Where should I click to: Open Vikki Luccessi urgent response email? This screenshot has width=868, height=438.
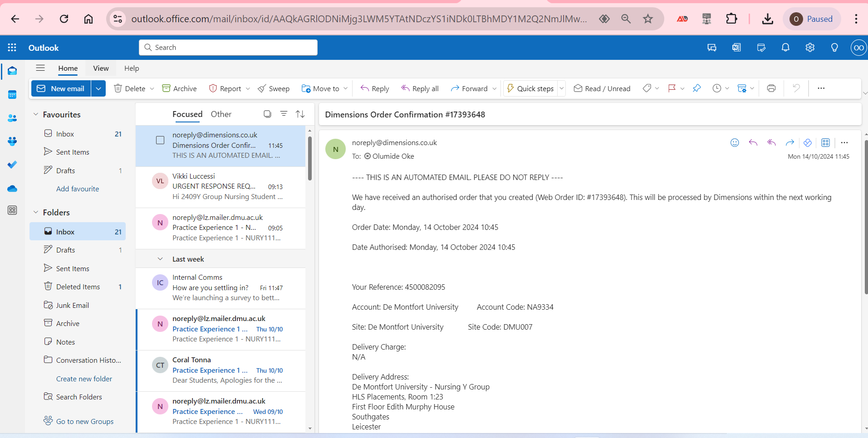point(221,187)
